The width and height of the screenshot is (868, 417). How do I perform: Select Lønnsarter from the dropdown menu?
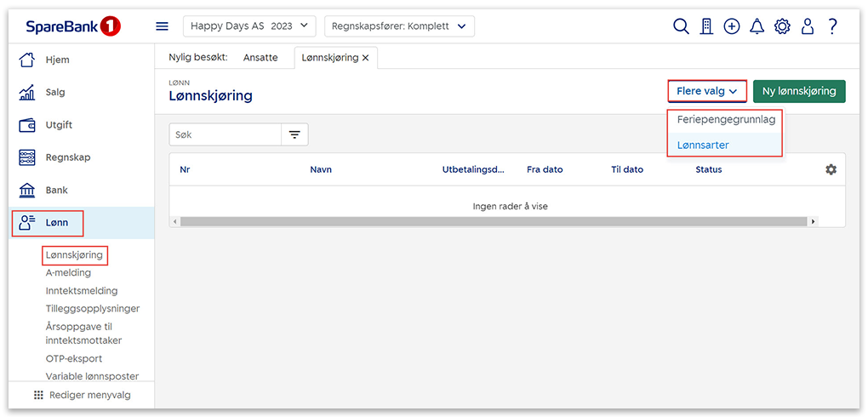click(x=703, y=145)
